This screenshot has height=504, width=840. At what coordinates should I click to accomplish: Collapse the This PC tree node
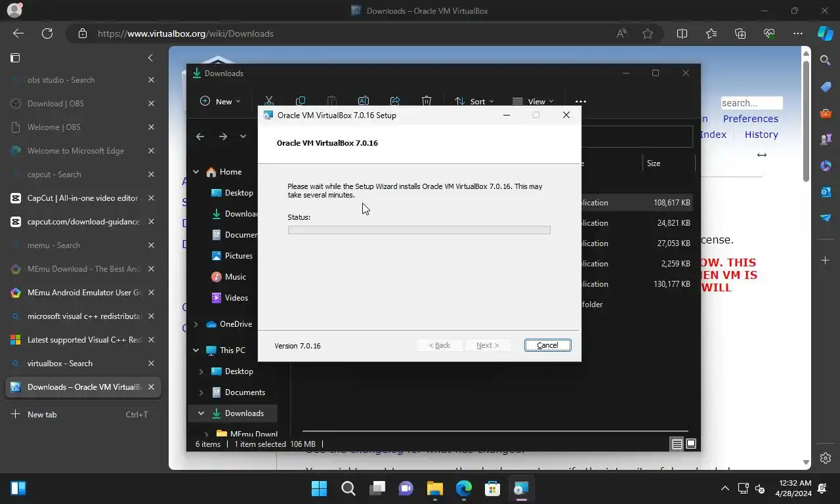tap(196, 350)
